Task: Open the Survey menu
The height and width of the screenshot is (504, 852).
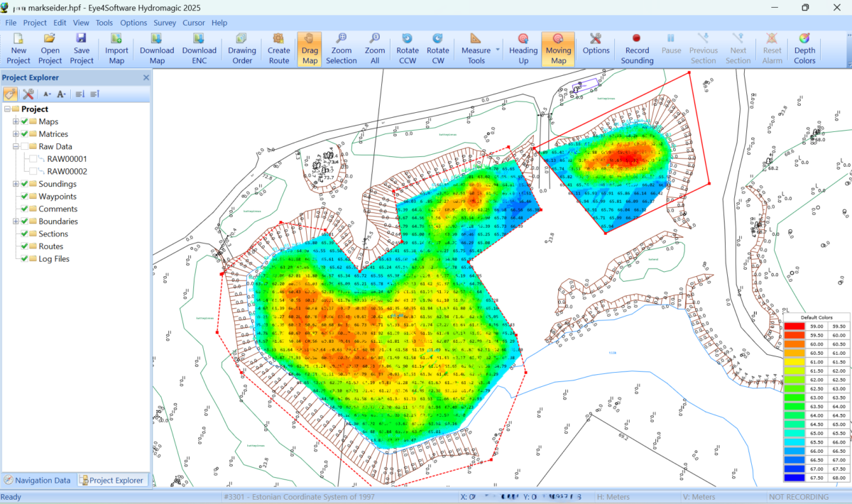Action: point(165,23)
